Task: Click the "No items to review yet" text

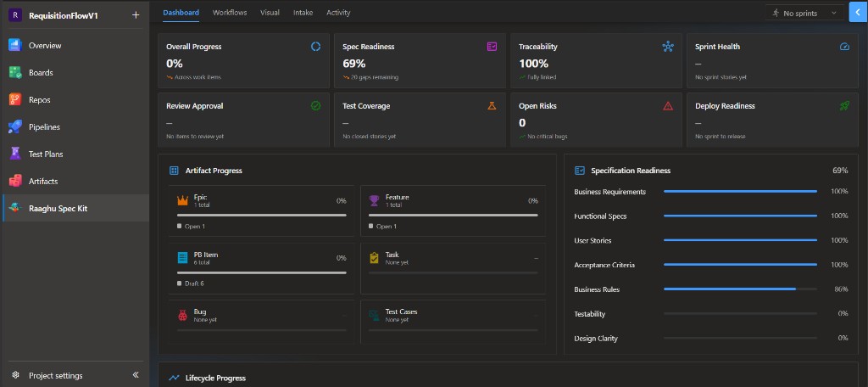Action: tap(195, 137)
